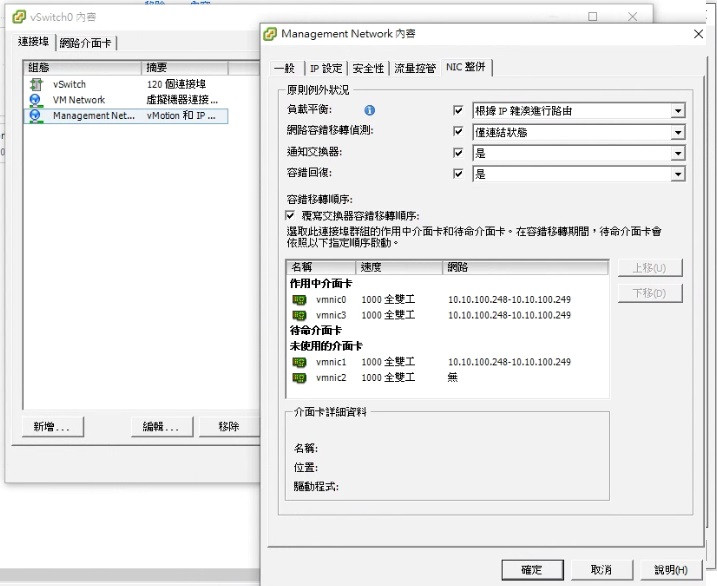Click vmnic2 network value 無
717x586 pixels.
(453, 378)
